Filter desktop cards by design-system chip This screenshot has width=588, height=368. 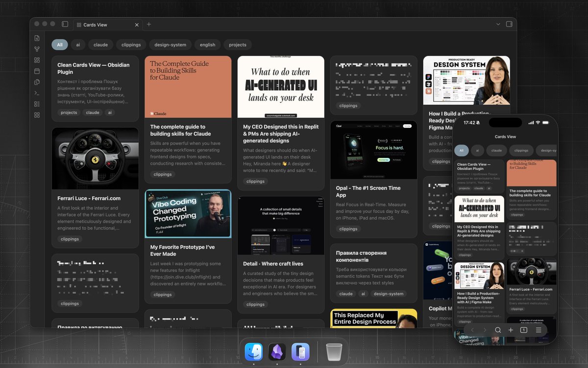point(170,45)
